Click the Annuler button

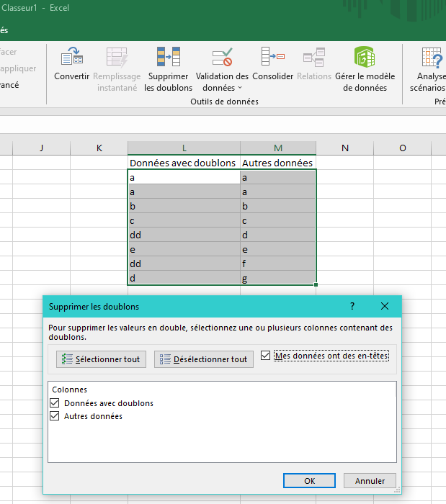tap(370, 480)
